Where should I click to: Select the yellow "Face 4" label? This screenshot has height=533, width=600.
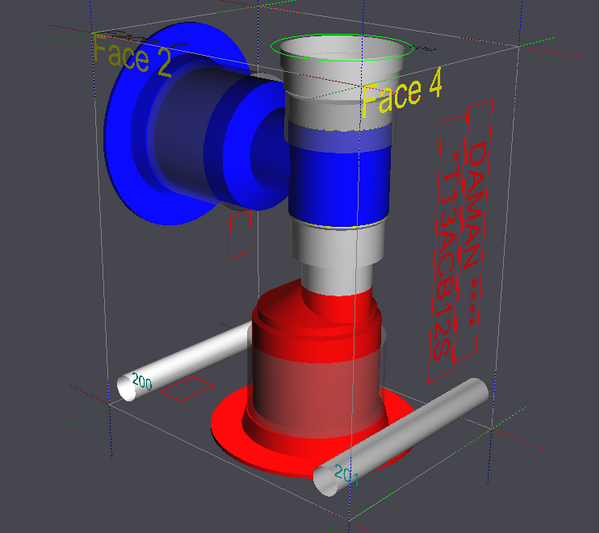(401, 93)
